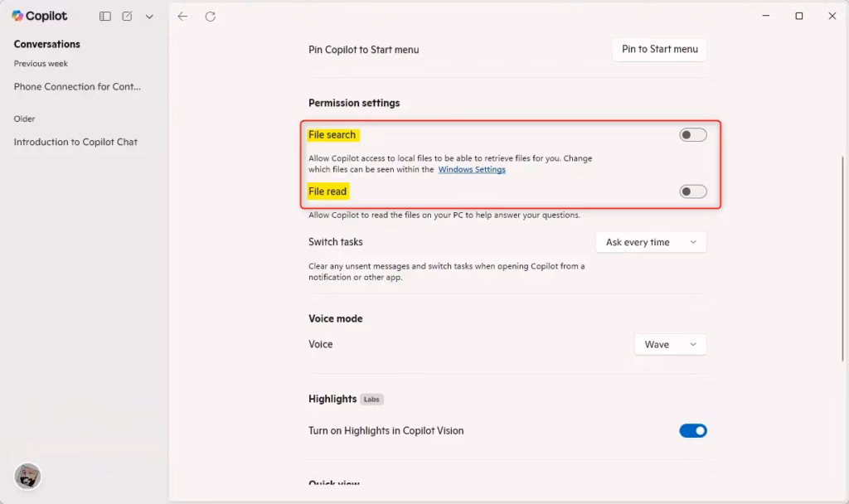
Task: Turn off Highlights in Copilot Vision toggle
Action: coord(693,431)
